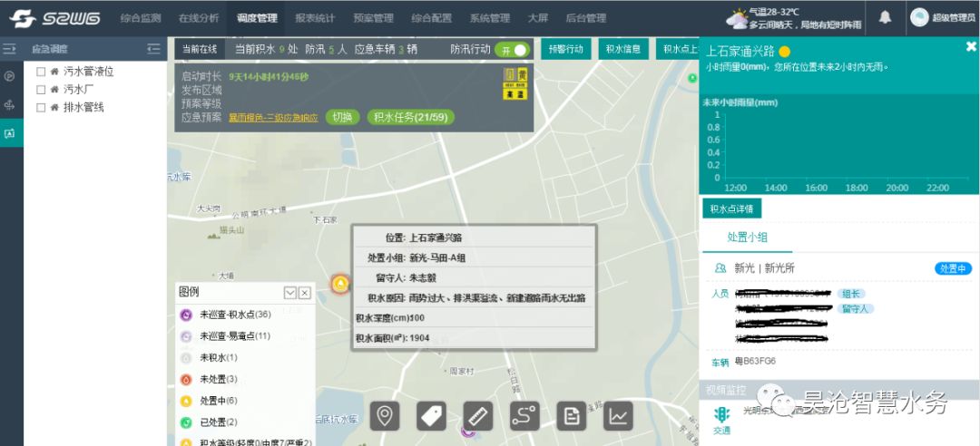The image size is (980, 446).
Task: Collapse the 图例 legend panel
Action: coord(290,293)
